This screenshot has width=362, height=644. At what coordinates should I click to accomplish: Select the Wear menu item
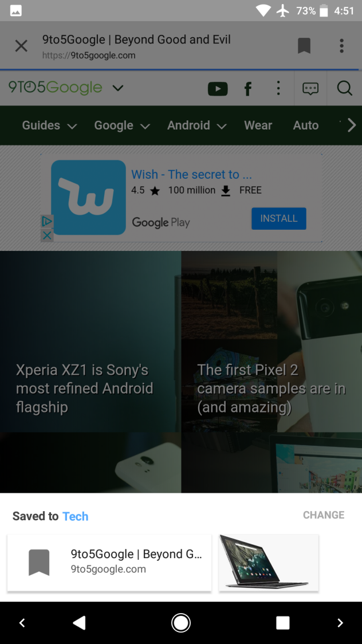click(258, 125)
